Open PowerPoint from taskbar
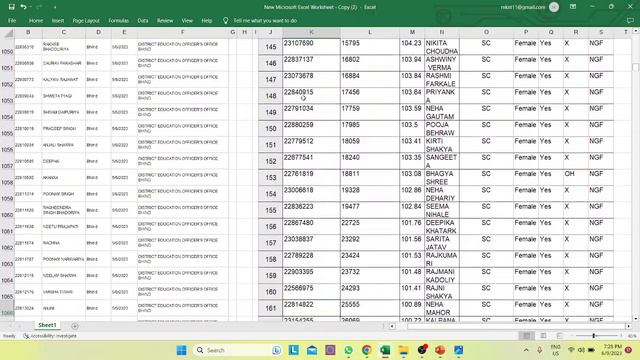Image resolution: width=640 pixels, height=360 pixels. [440, 350]
